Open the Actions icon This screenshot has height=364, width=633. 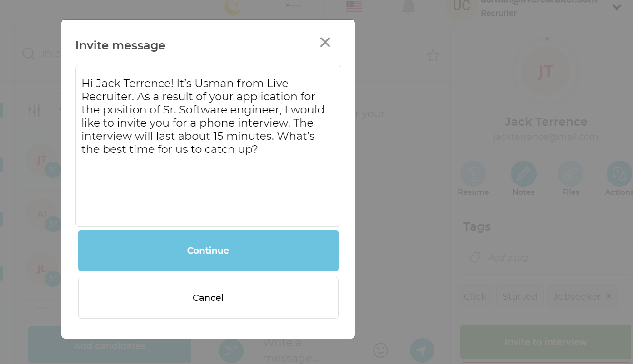pos(619,174)
